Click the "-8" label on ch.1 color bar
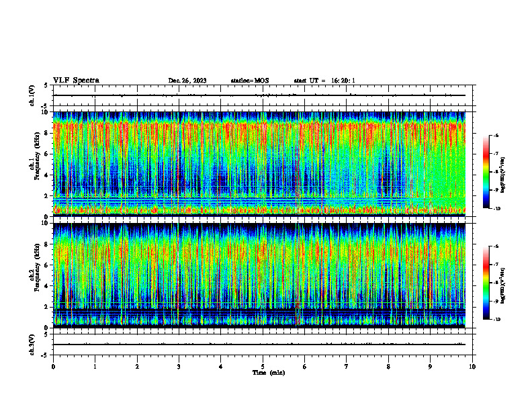Screen dimensions: 532x411 (x=496, y=172)
